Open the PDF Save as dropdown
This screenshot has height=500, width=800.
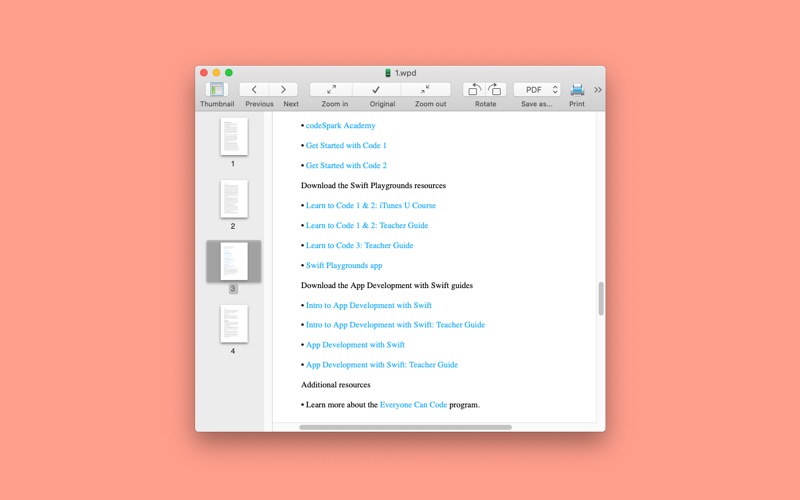tap(537, 89)
